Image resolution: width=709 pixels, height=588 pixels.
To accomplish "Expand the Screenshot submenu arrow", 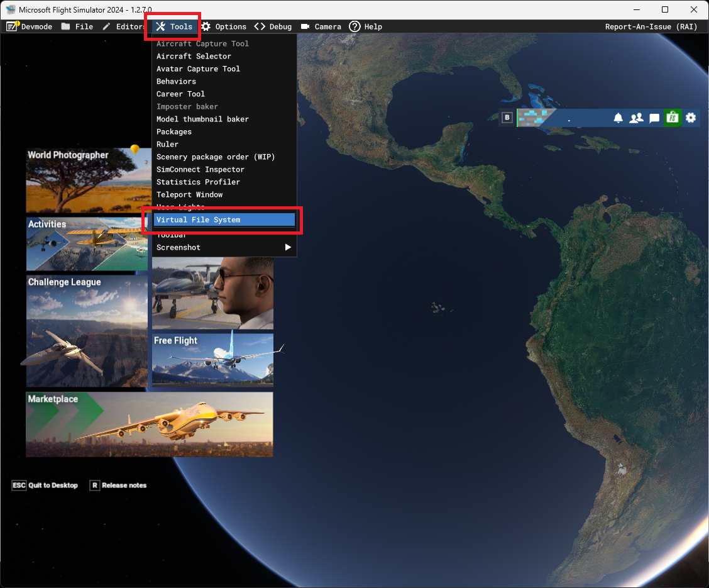I will click(x=288, y=247).
